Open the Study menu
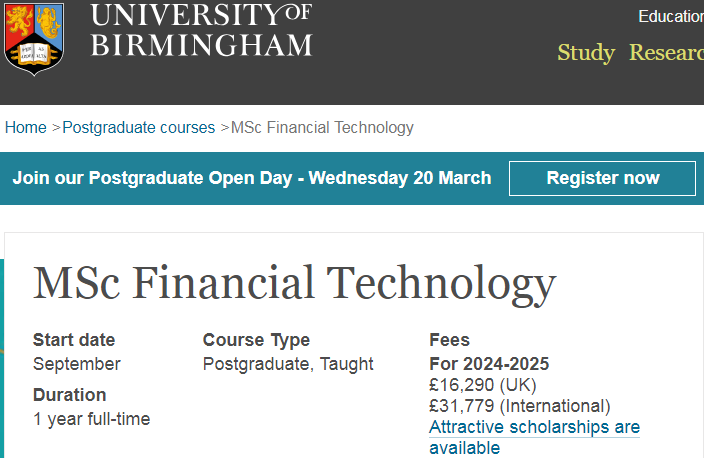The height and width of the screenshot is (458, 704). pyautogui.click(x=585, y=53)
